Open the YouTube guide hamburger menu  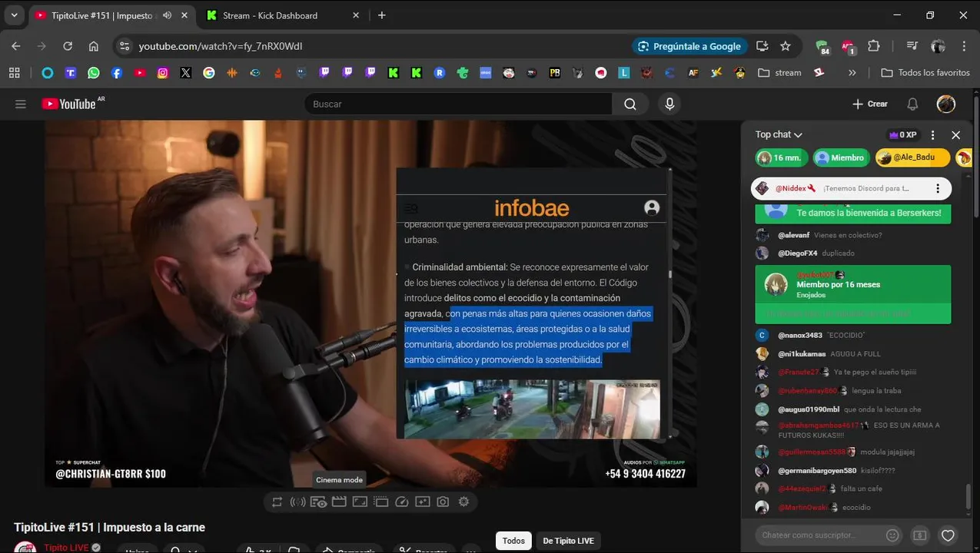[21, 104]
